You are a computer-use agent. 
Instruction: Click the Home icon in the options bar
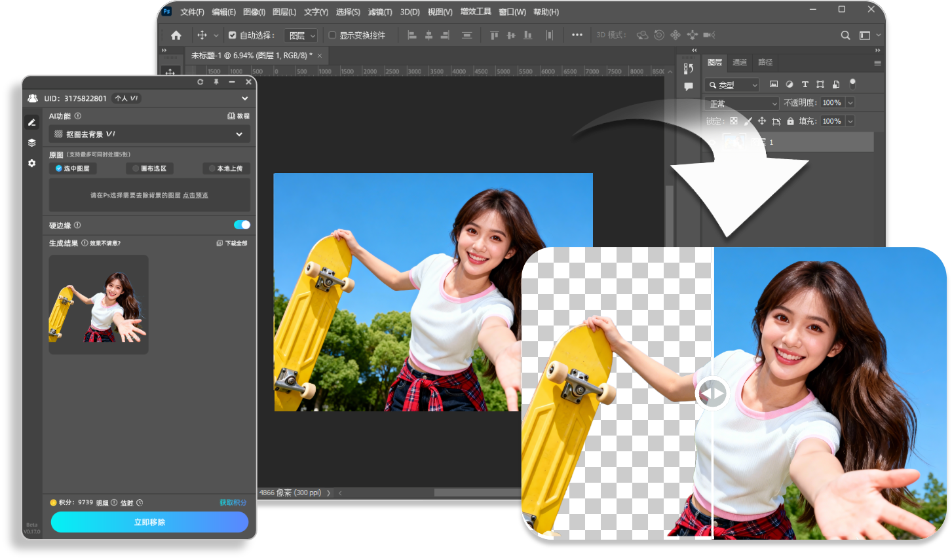tap(175, 35)
